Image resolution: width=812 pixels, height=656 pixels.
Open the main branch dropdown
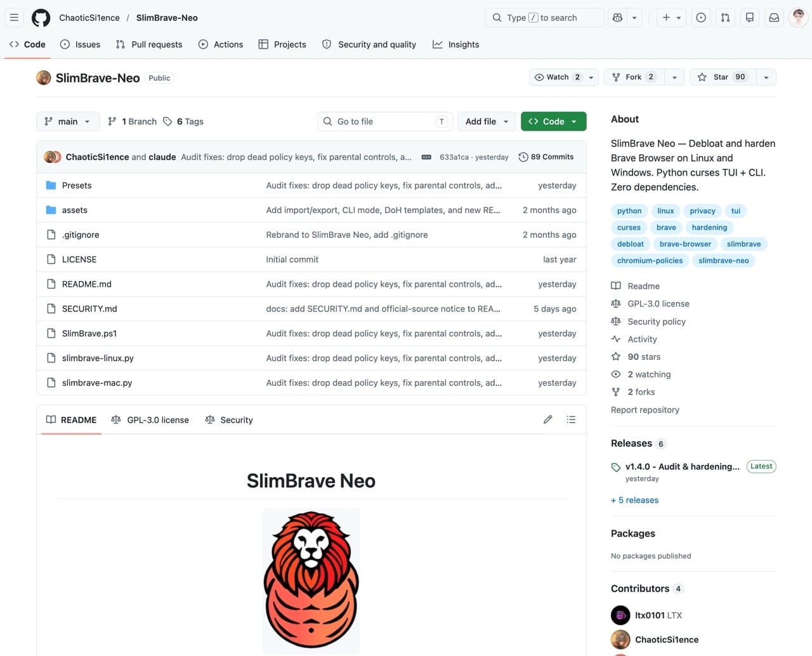[68, 122]
